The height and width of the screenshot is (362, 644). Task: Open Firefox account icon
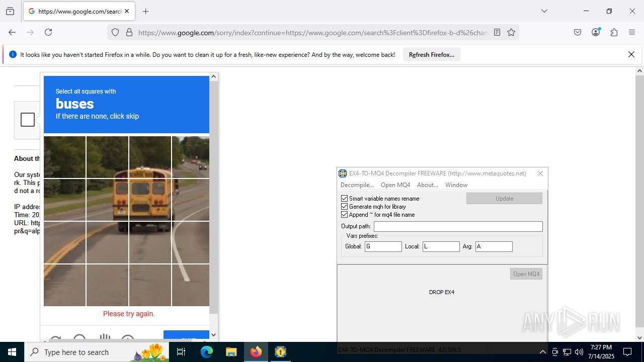[x=596, y=32]
